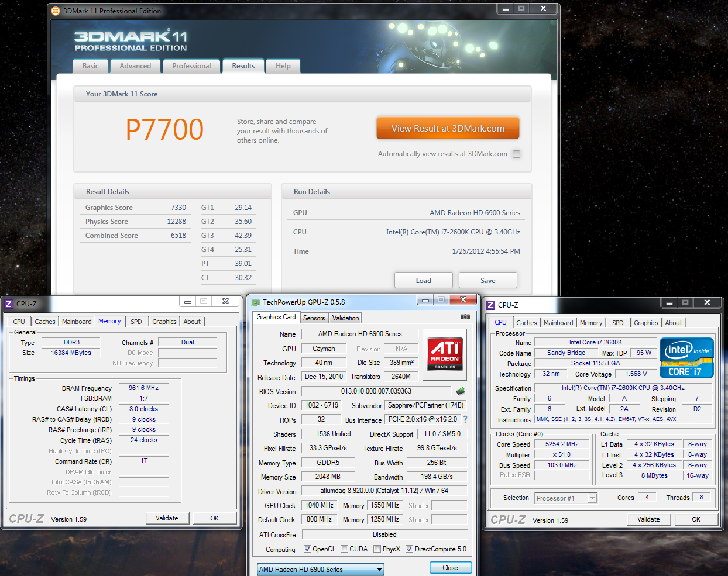Close the CPU-Z Memory window
The height and width of the screenshot is (576, 728).
[225, 302]
